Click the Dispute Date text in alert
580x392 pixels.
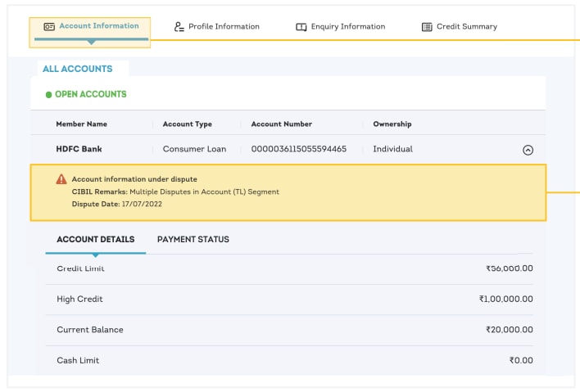click(116, 204)
